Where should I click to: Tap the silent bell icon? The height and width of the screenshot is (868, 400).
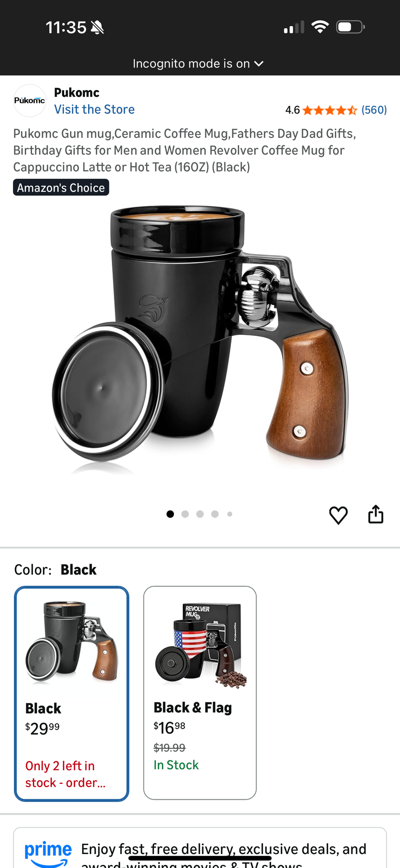[97, 28]
